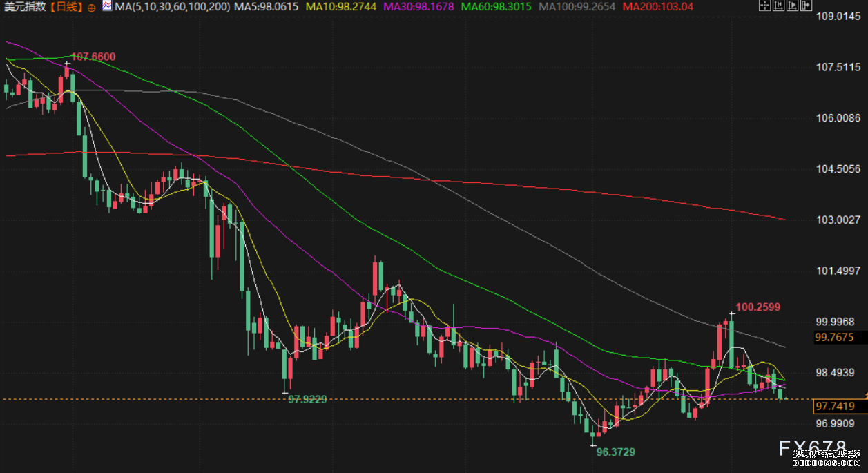The image size is (868, 473).
Task: Click the MA5:98.0615 legend value
Action: click(266, 7)
